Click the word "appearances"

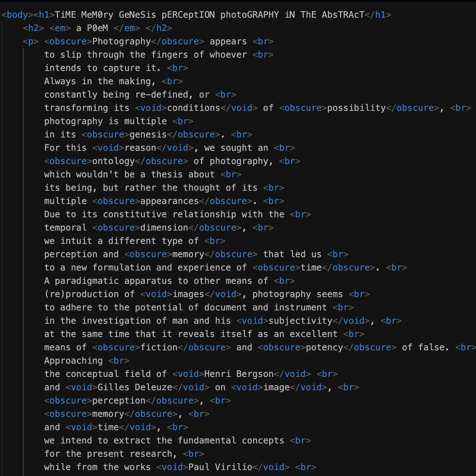170,201
